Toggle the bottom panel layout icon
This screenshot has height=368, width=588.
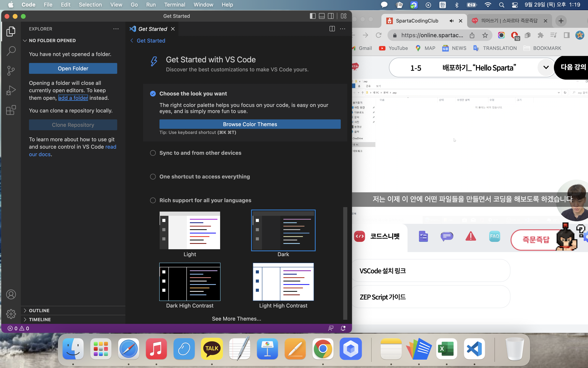pyautogui.click(x=322, y=16)
